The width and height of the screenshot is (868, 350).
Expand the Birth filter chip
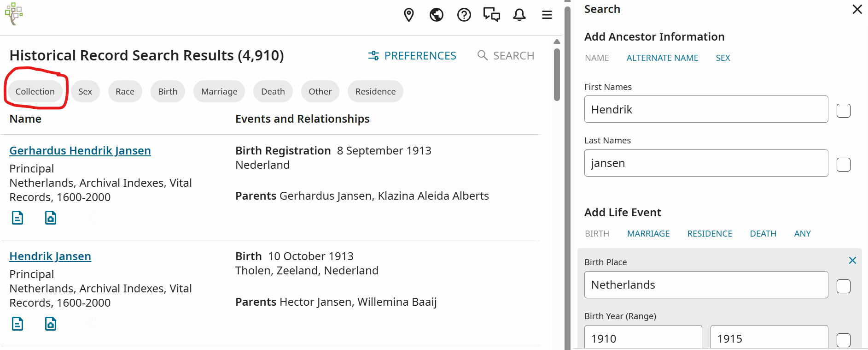[168, 91]
